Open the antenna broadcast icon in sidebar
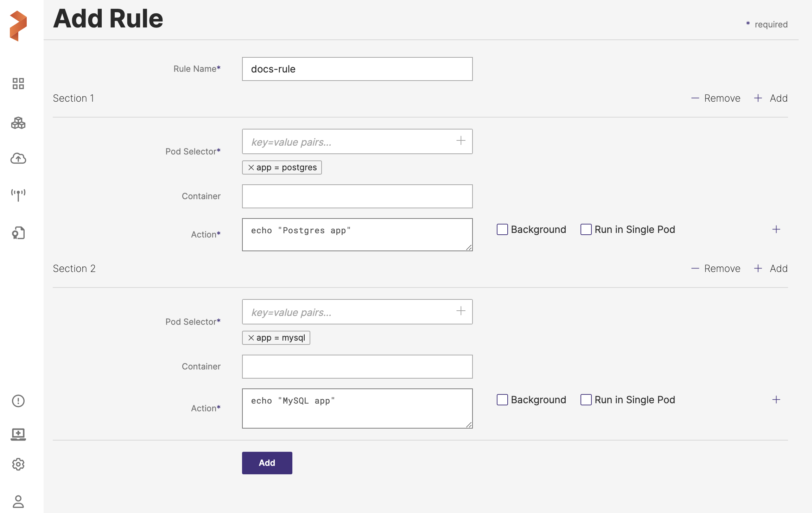812x513 pixels. click(18, 195)
